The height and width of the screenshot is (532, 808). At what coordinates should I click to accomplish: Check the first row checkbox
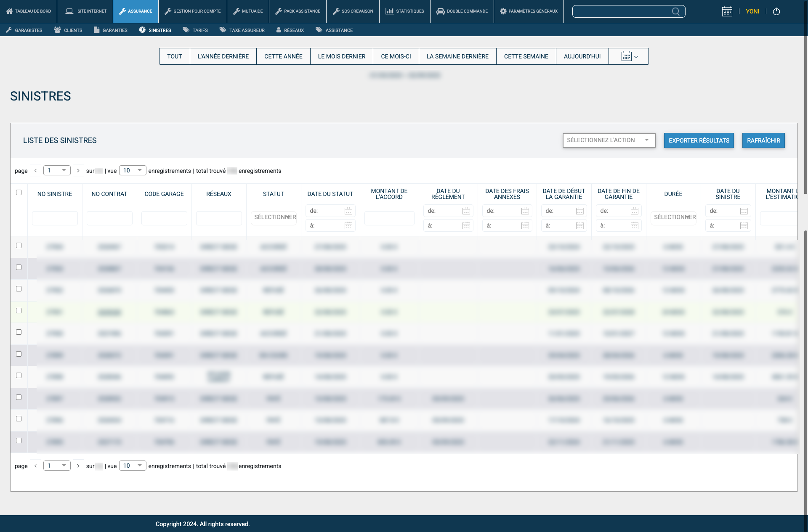point(19,245)
